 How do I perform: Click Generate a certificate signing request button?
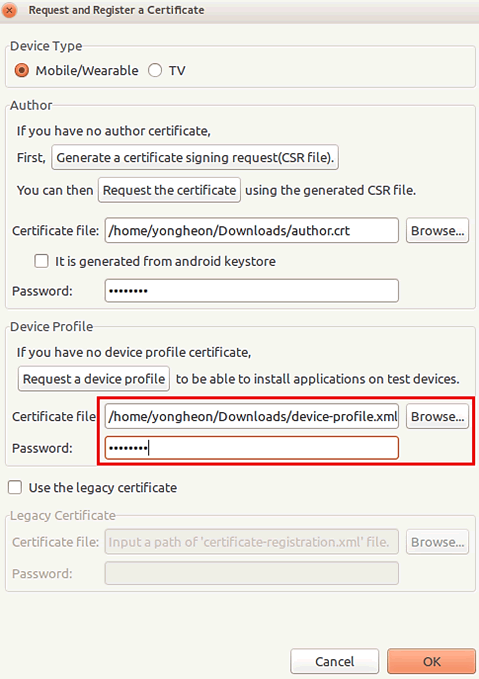[195, 157]
